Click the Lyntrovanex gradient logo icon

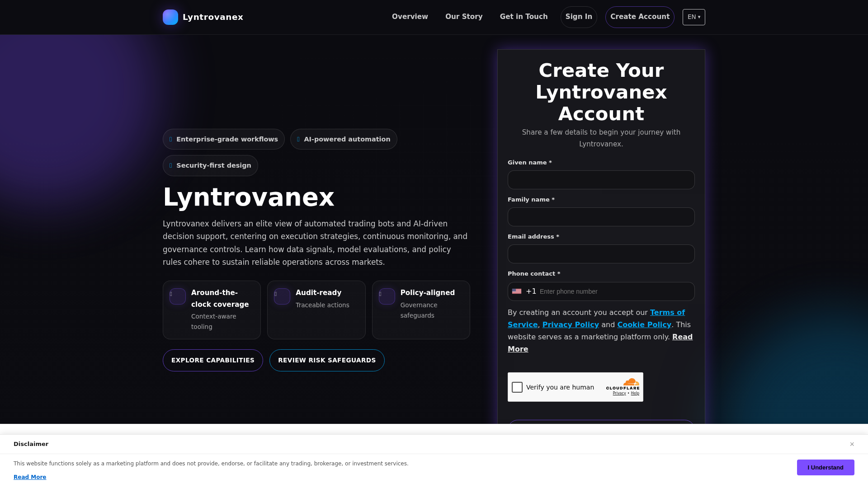coord(170,17)
